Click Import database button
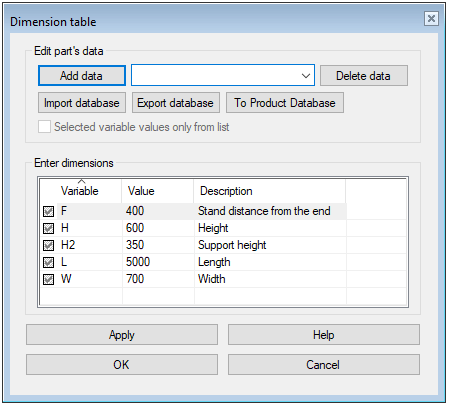 click(82, 103)
